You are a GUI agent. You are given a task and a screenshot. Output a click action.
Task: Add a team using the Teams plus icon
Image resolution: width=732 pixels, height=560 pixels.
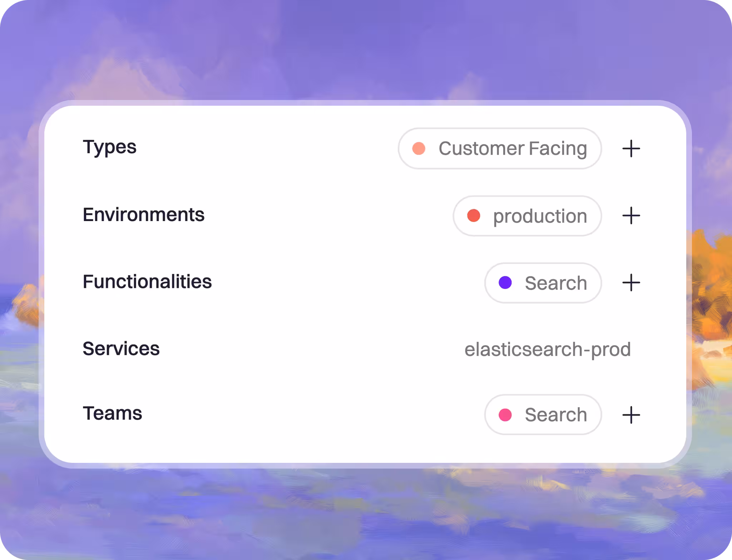pyautogui.click(x=631, y=415)
